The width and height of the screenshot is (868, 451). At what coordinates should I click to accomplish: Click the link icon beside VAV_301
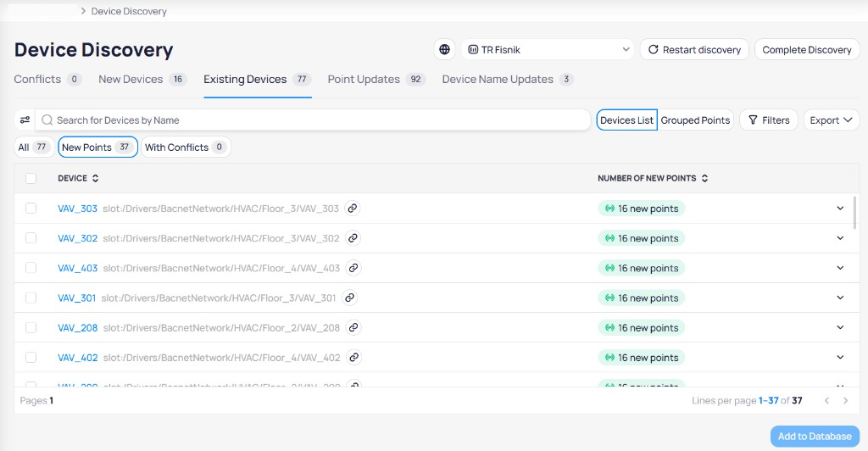(x=349, y=298)
